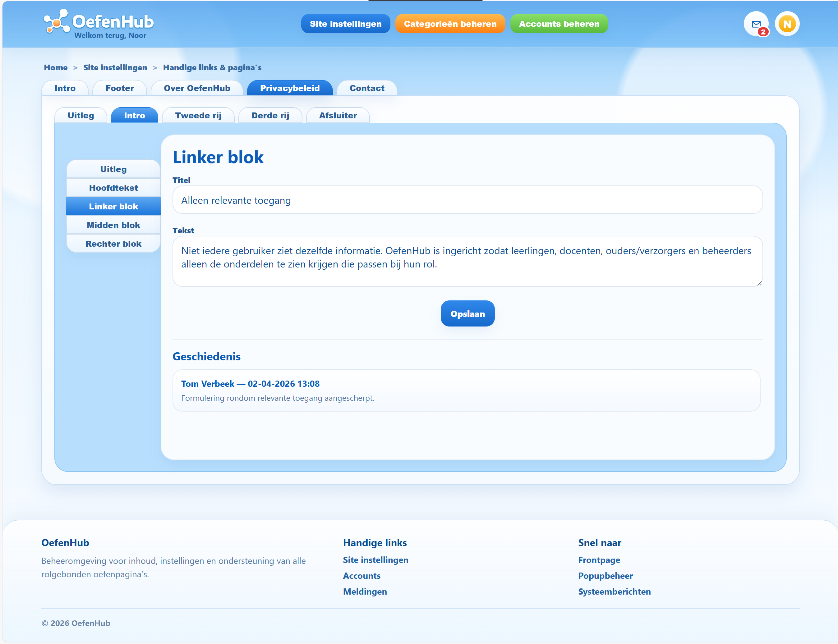The image size is (838, 644).
Task: Open the user avatar N menu
Action: point(787,24)
